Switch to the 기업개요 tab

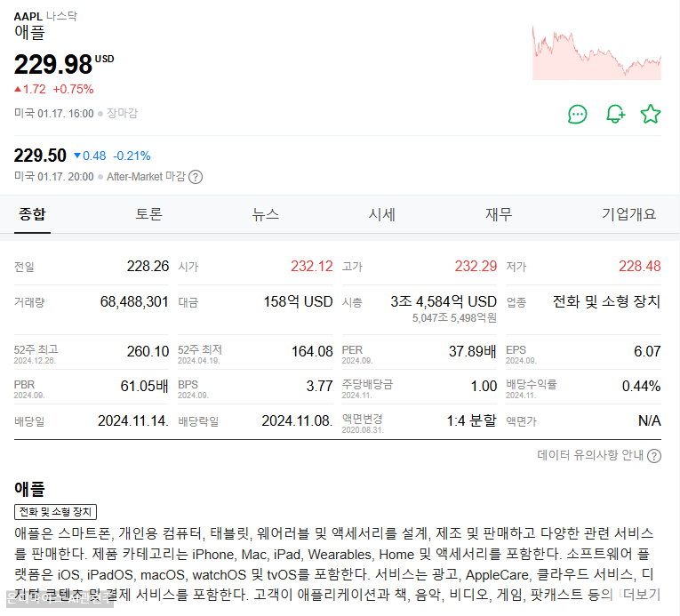(628, 214)
